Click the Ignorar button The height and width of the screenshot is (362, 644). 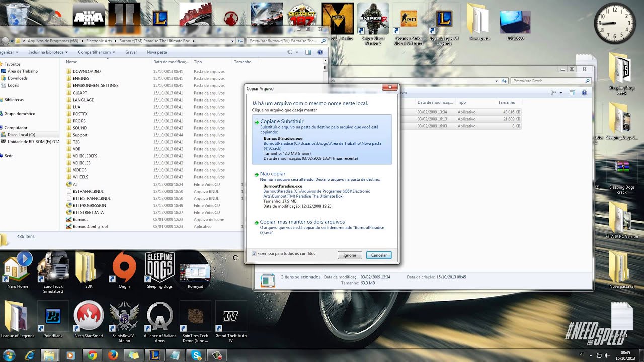350,255
